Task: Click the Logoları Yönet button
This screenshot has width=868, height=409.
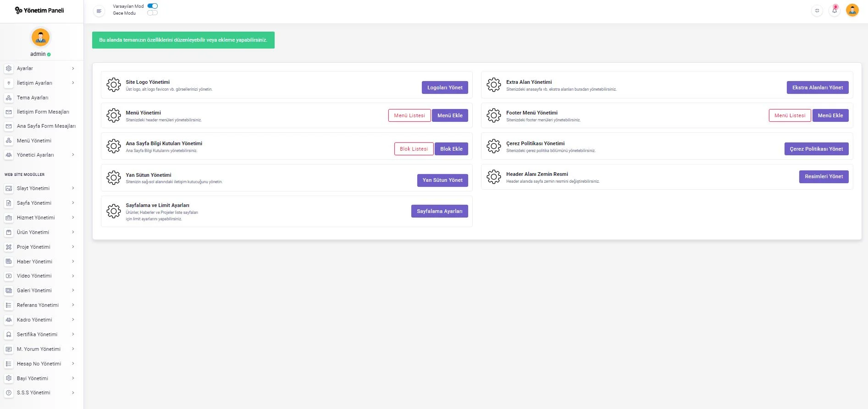Action: coord(445,87)
